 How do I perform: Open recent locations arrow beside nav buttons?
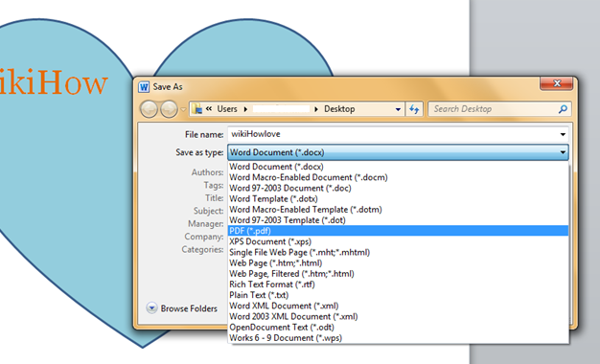click(183, 110)
